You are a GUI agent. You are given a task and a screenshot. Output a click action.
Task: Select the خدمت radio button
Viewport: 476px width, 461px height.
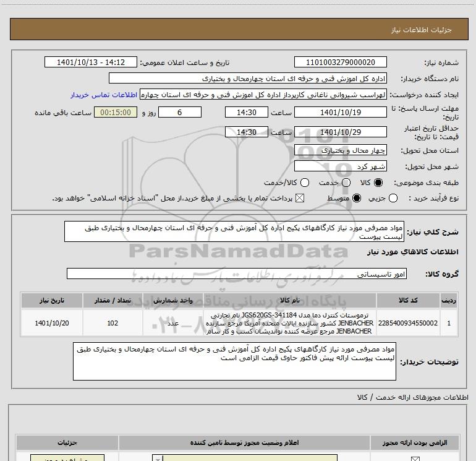click(346, 183)
